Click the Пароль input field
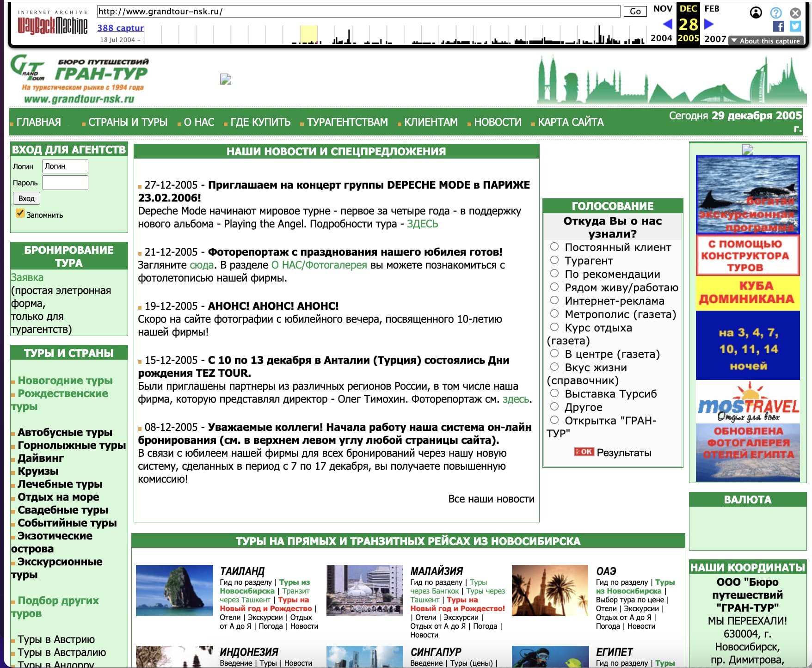812x668 pixels. tap(65, 183)
